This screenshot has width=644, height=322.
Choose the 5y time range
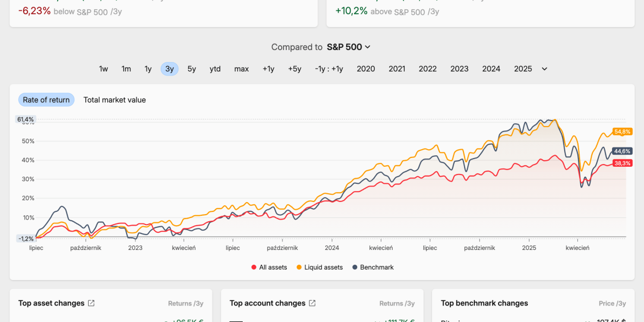pyautogui.click(x=192, y=69)
